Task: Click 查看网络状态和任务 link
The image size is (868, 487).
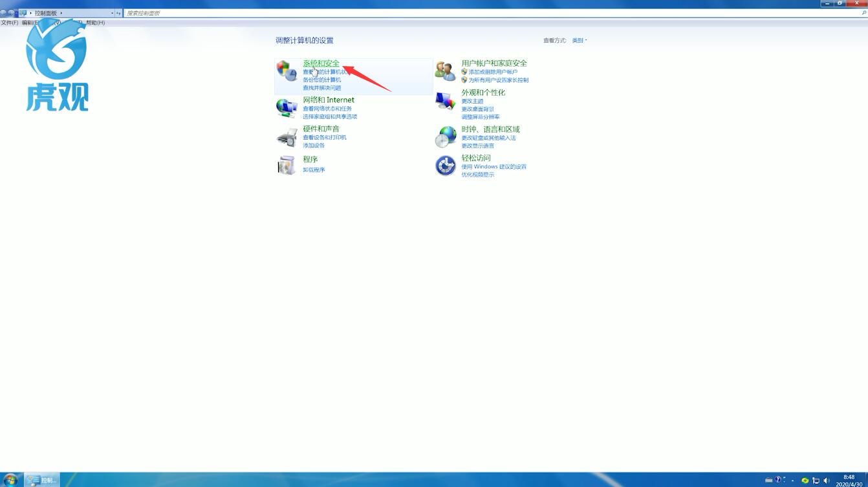Action: tap(327, 109)
